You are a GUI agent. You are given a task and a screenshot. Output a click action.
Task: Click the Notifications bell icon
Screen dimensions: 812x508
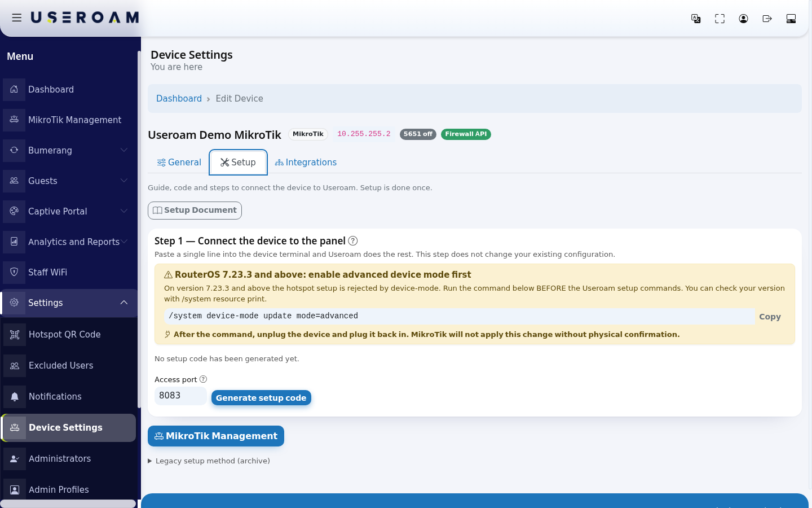(x=15, y=397)
